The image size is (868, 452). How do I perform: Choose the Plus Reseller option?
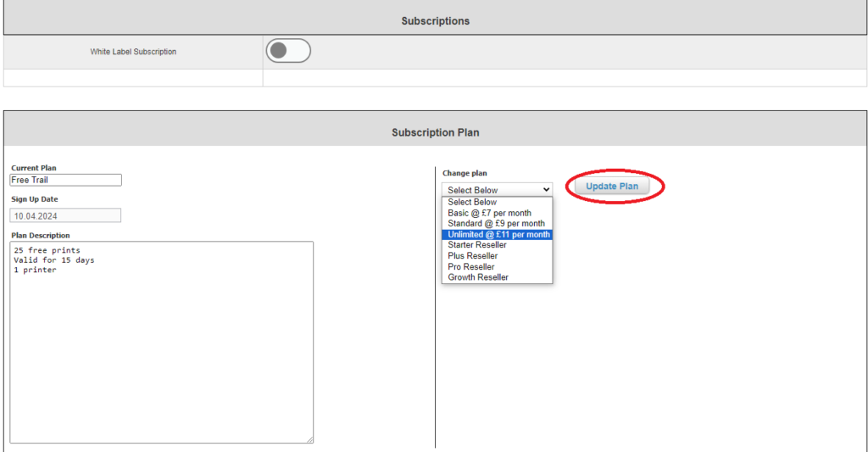pyautogui.click(x=472, y=256)
